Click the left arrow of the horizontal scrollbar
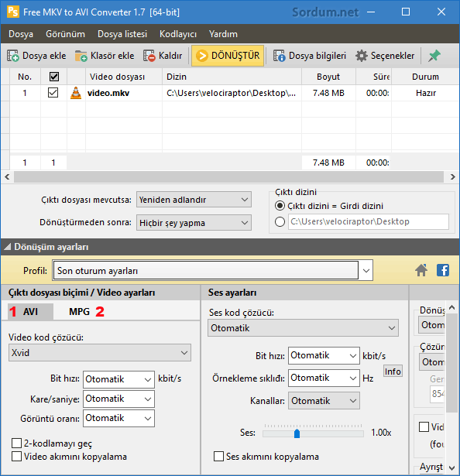Viewport: 460px width, 476px height. point(7,177)
